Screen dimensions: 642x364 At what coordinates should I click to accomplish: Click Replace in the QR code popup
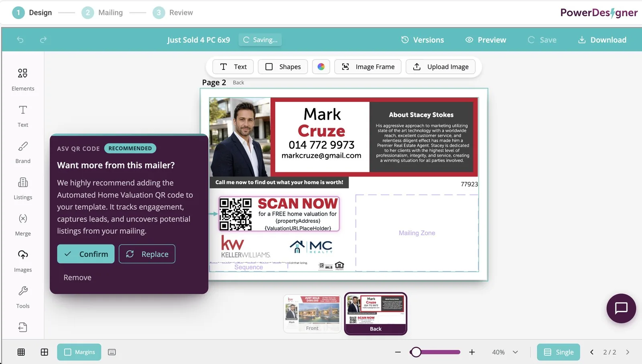point(147,254)
